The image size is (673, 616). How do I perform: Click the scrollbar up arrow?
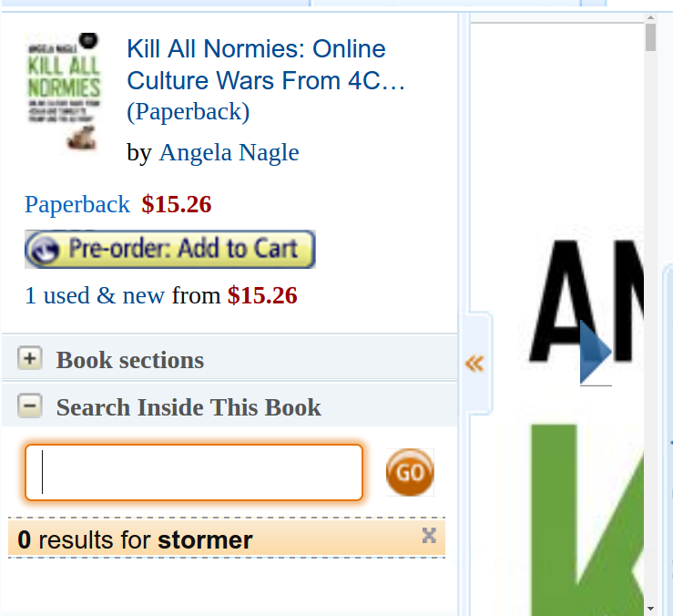point(650,17)
